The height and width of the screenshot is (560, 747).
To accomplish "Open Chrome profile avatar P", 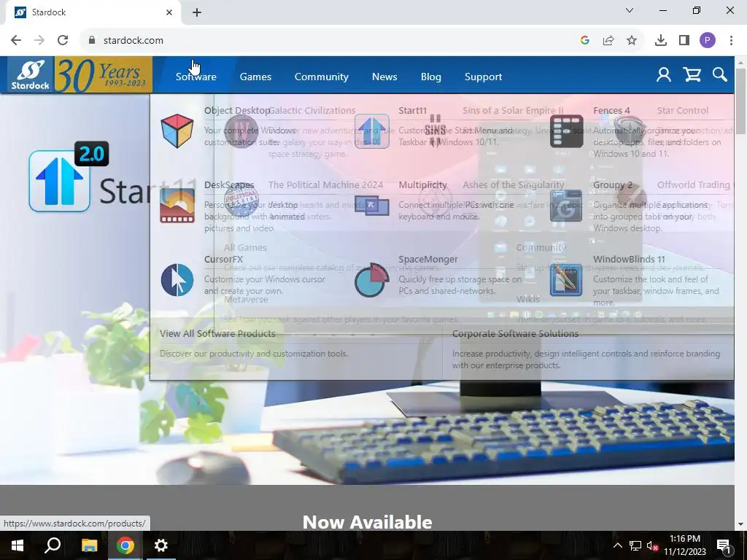I will [x=708, y=41].
